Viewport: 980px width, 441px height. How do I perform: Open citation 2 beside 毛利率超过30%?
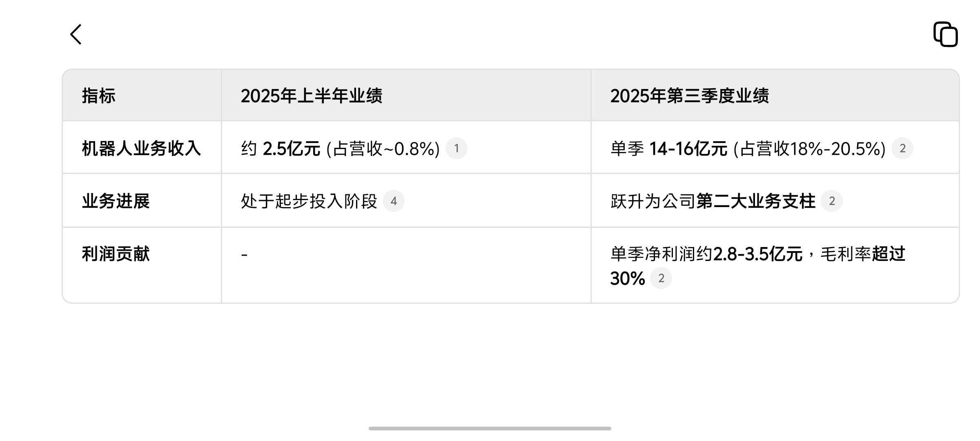(x=661, y=278)
